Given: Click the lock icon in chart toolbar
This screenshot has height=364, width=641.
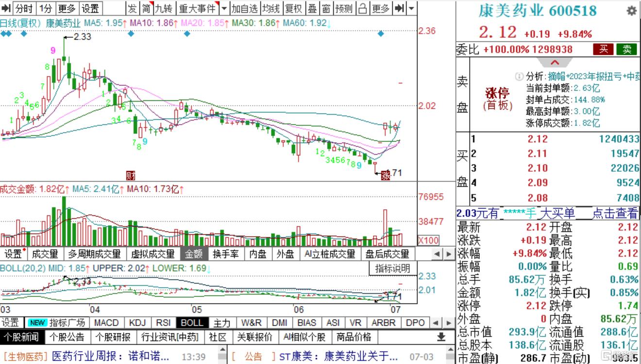Looking at the screenshot, I should [362, 8].
